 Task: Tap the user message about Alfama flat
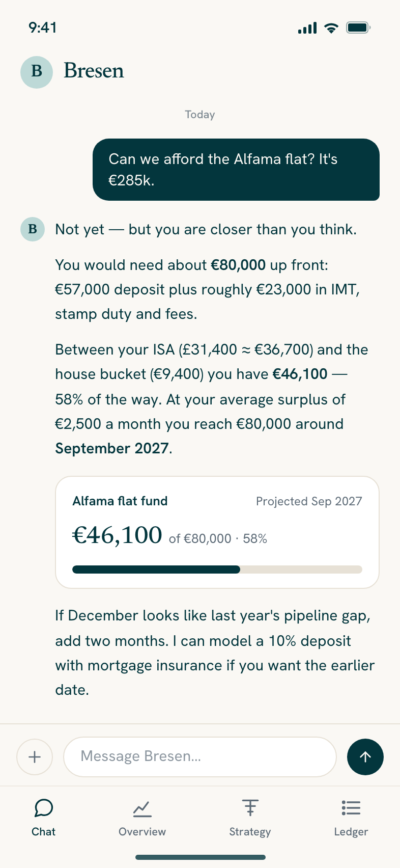(x=236, y=170)
